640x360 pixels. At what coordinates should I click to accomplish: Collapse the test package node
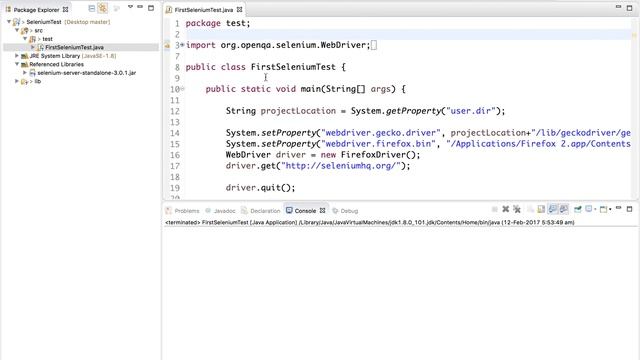click(x=25, y=39)
